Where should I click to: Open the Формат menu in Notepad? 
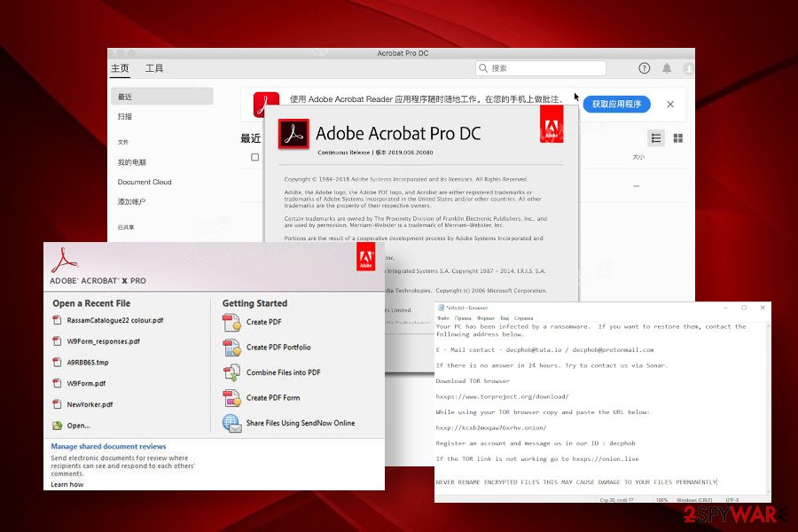pyautogui.click(x=486, y=318)
